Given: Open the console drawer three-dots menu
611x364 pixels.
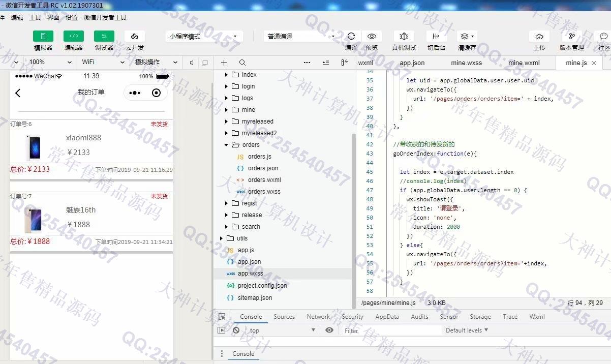Looking at the screenshot, I should (x=222, y=354).
